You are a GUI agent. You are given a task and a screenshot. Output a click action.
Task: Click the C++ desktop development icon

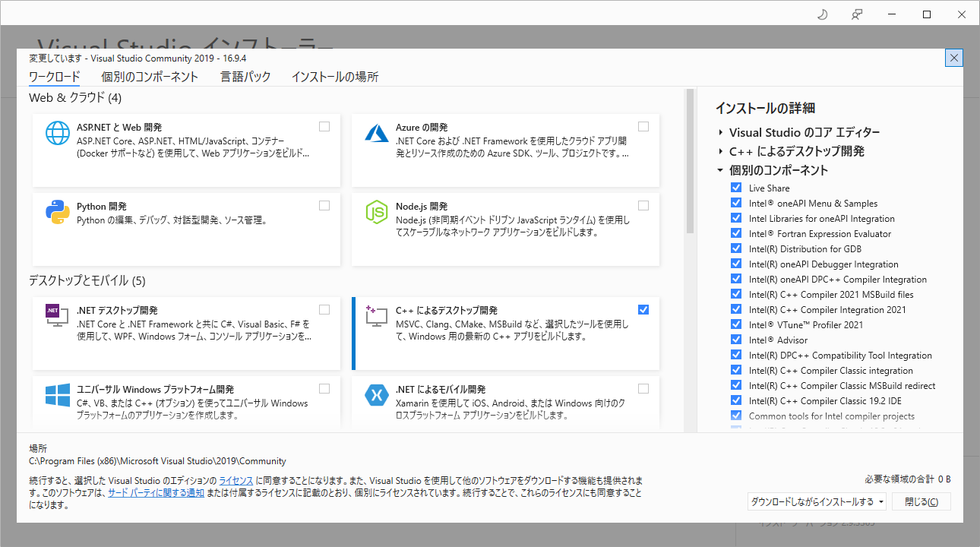pyautogui.click(x=377, y=315)
